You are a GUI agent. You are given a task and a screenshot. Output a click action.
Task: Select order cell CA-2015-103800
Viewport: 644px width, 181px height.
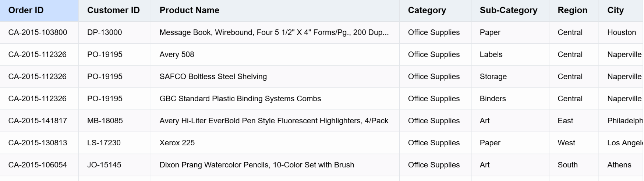38,32
